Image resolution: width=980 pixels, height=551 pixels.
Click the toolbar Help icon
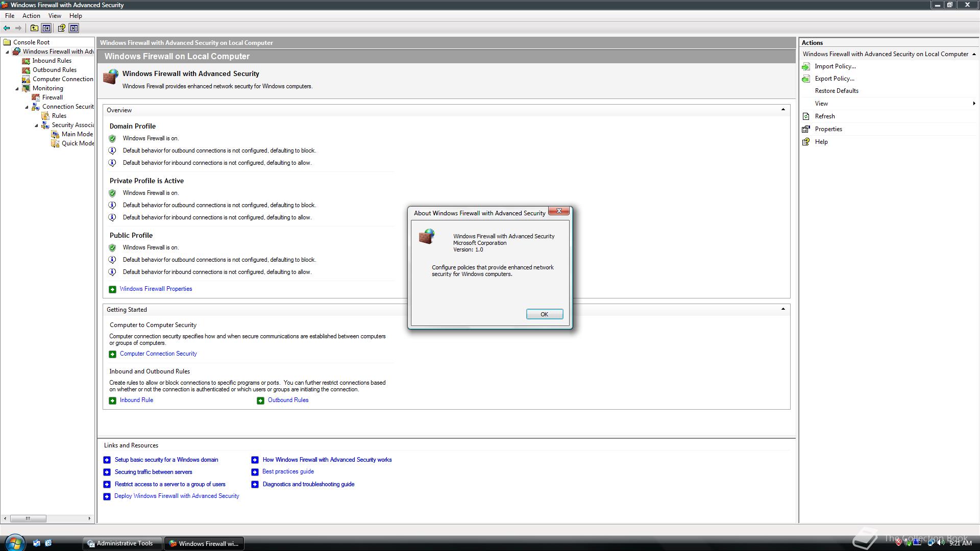pos(61,28)
